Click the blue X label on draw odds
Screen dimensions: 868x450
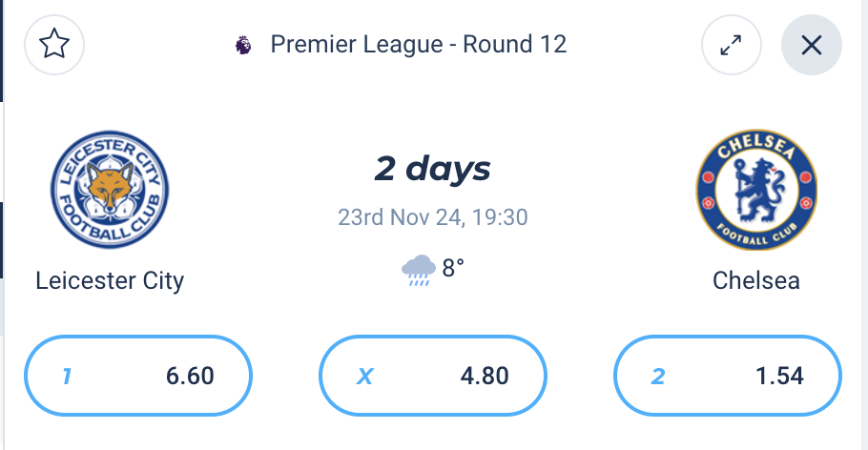click(x=364, y=377)
